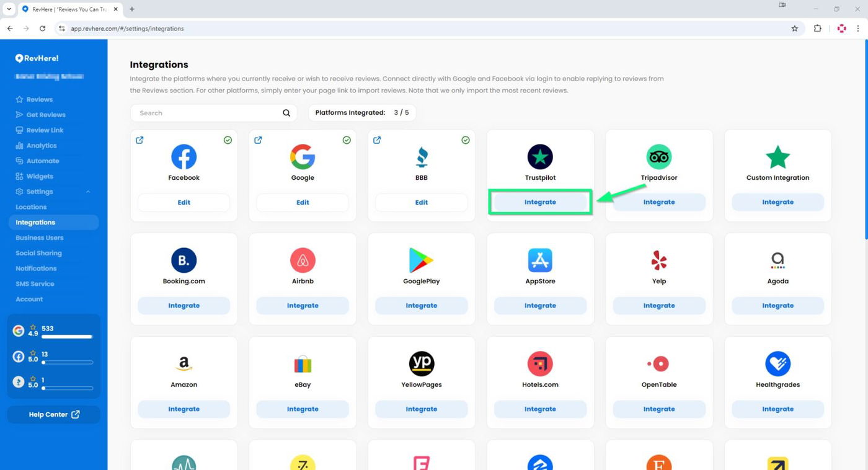This screenshot has height=470, width=868.
Task: Click Facebook integrated checkmark
Action: coord(228,140)
